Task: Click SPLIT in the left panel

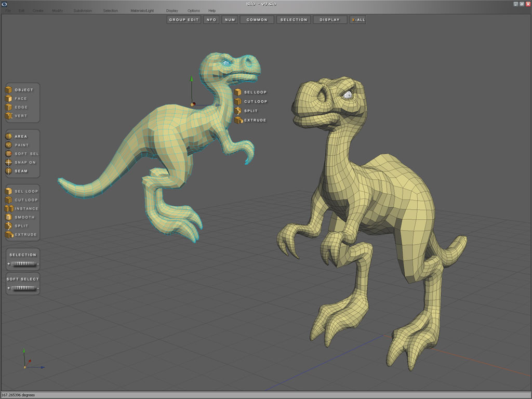Action: [17, 226]
